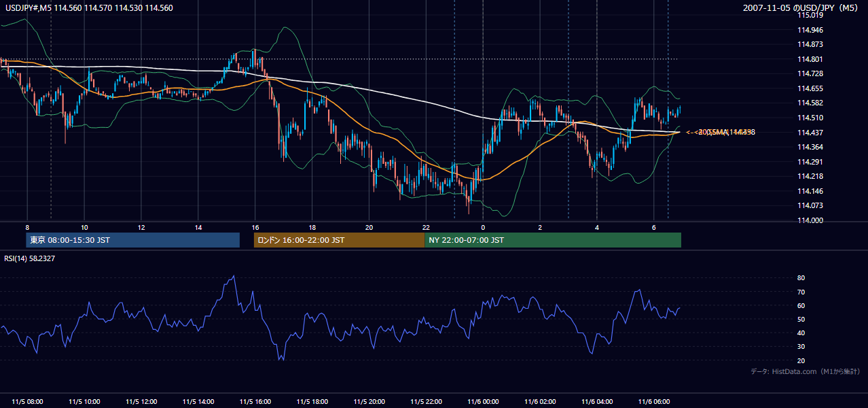Click RSI scale value 40

(x=801, y=333)
